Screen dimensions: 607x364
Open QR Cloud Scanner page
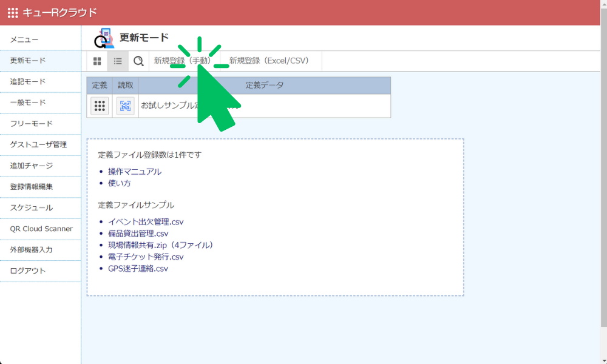pyautogui.click(x=40, y=229)
